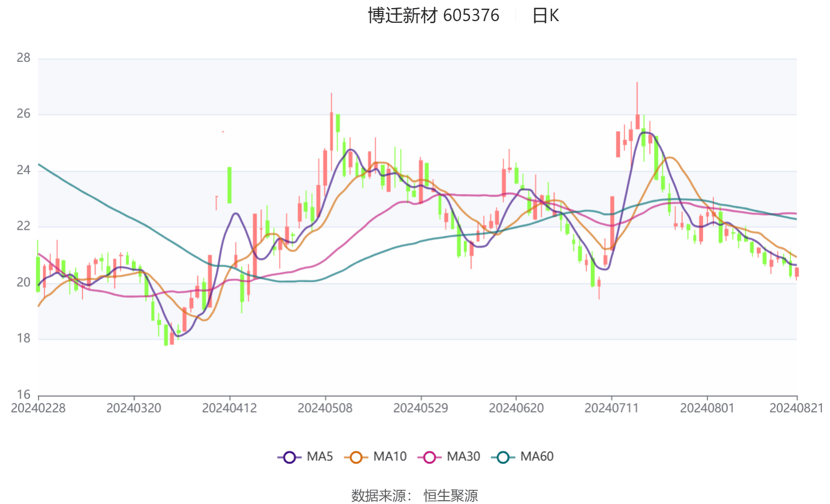
Task: Click the y-axis value 20
Action: (23, 282)
